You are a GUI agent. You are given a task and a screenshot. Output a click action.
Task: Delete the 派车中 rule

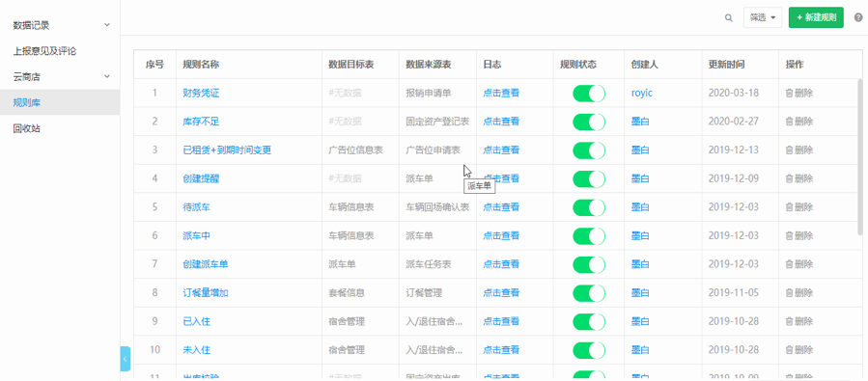coord(799,235)
